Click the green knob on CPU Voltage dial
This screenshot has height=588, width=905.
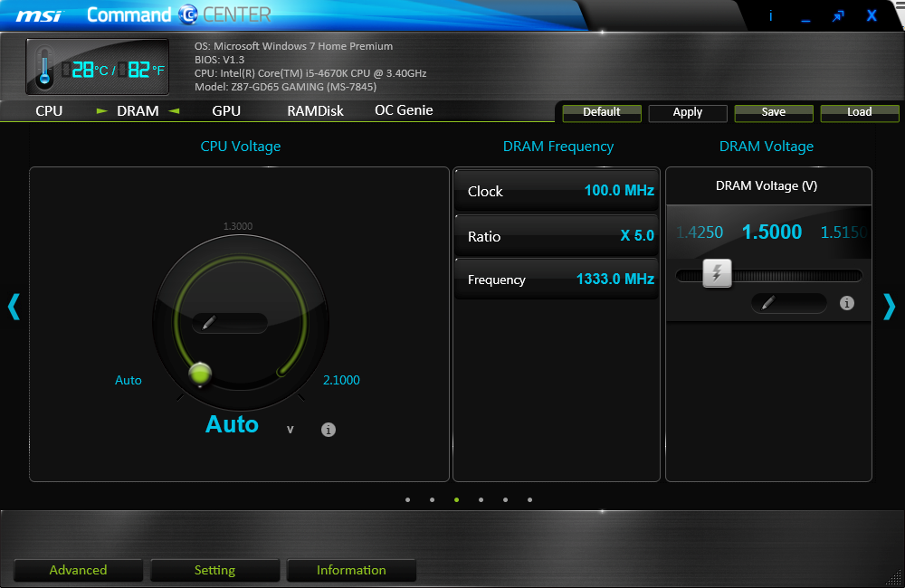click(x=200, y=374)
